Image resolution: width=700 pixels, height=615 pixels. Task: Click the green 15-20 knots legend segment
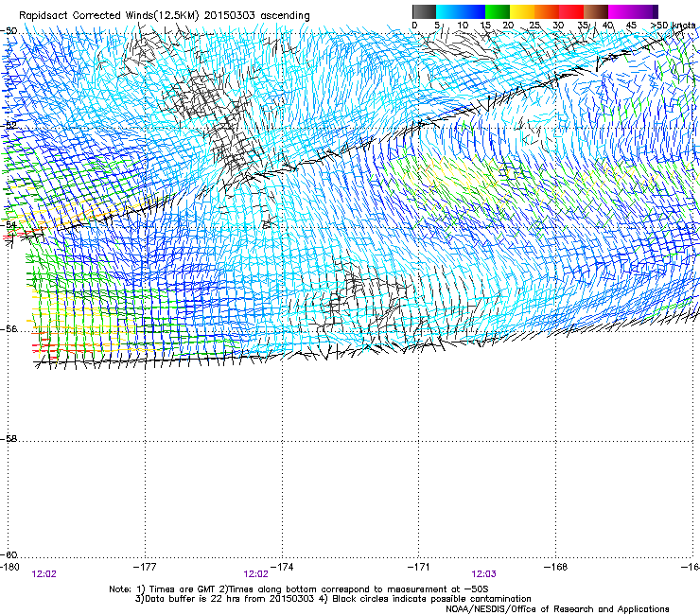coord(498,11)
